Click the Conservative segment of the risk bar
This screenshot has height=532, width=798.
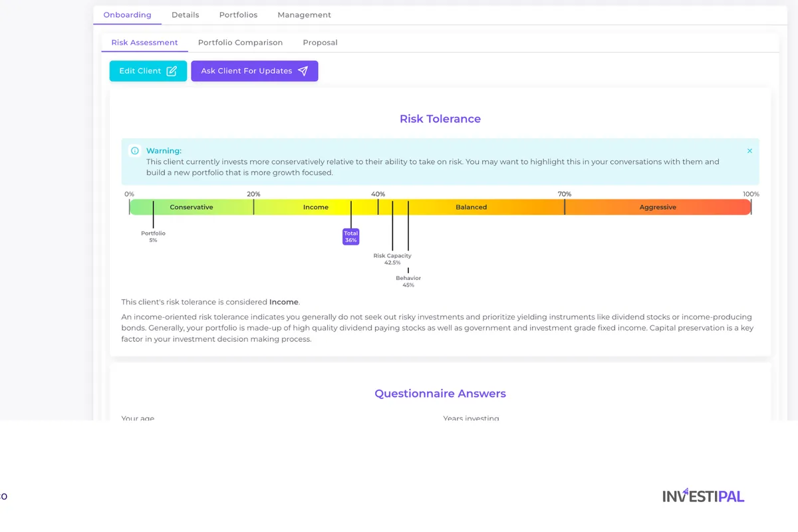pyautogui.click(x=192, y=207)
